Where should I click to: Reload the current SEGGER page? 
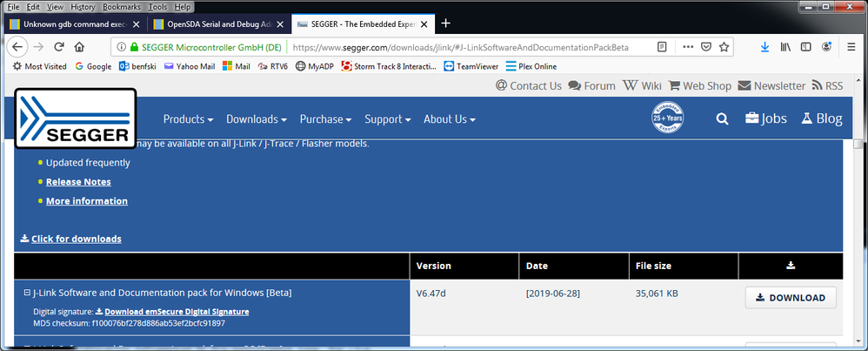[x=58, y=46]
